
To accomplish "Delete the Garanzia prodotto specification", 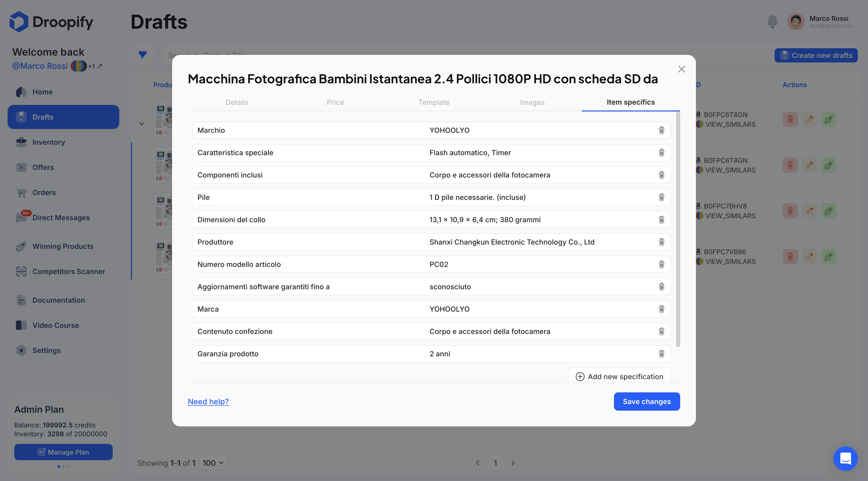I will coord(661,354).
